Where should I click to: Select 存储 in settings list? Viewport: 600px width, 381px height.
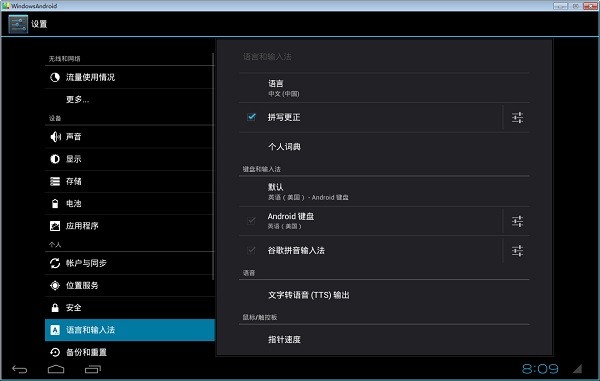130,181
